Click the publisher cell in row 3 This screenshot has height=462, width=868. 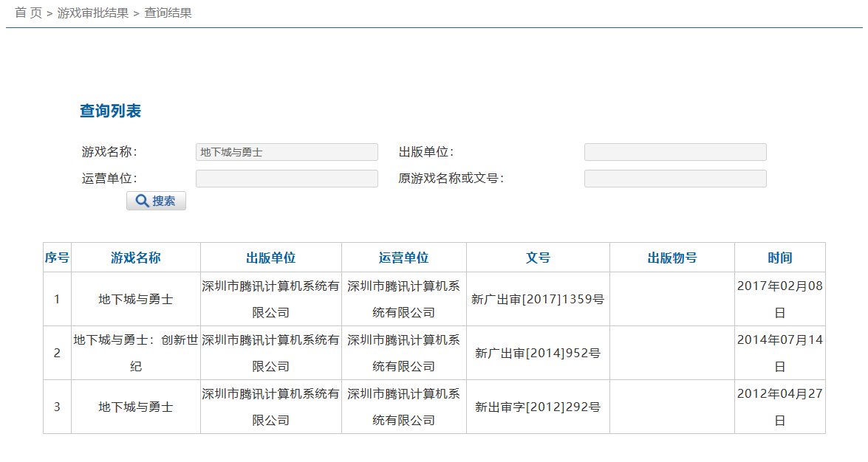click(270, 407)
